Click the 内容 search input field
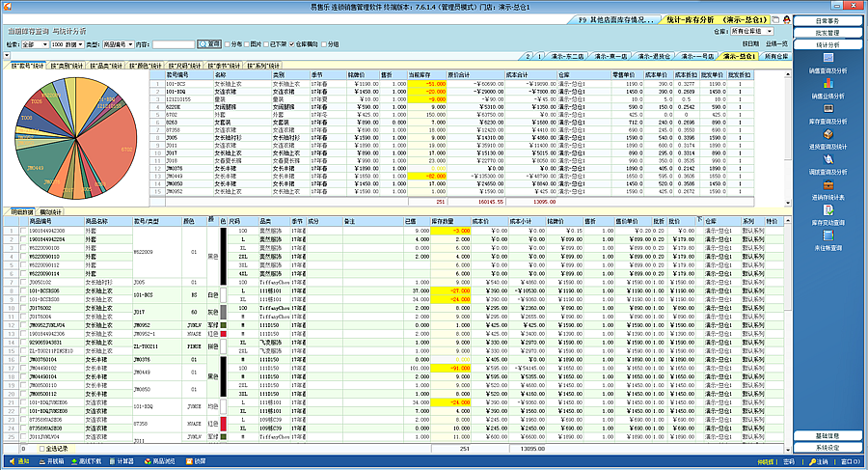868x470 pixels. (x=174, y=44)
